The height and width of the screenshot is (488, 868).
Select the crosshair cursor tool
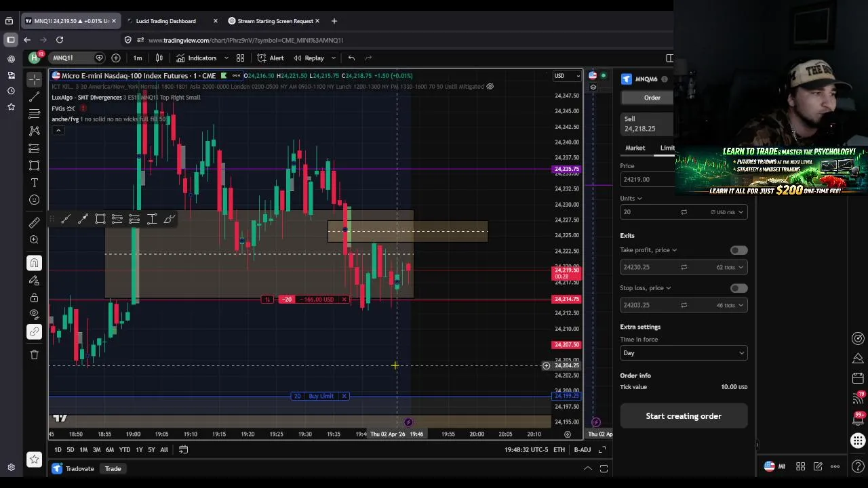[x=35, y=80]
